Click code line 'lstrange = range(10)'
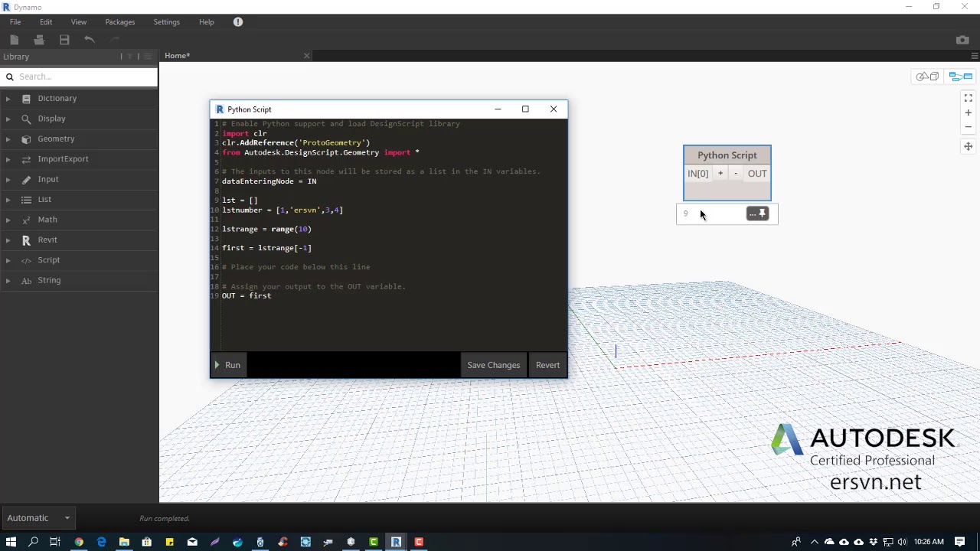Image resolution: width=980 pixels, height=551 pixels. pyautogui.click(x=266, y=229)
